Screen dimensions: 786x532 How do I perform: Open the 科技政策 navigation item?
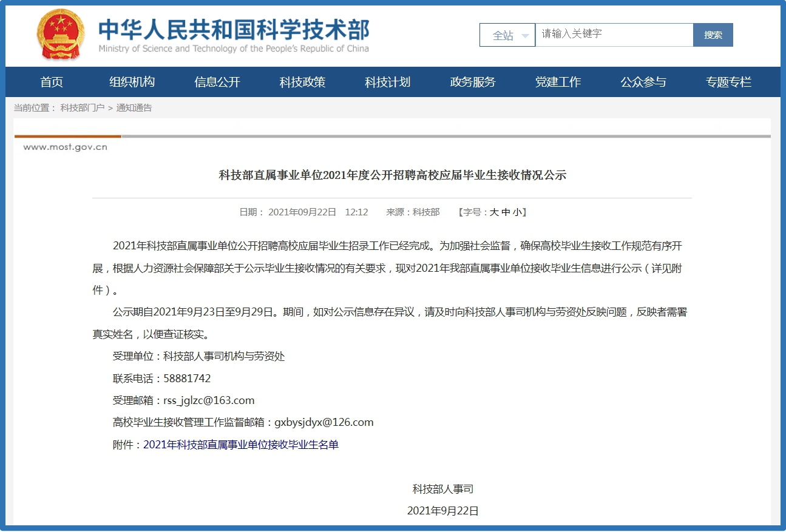(302, 82)
